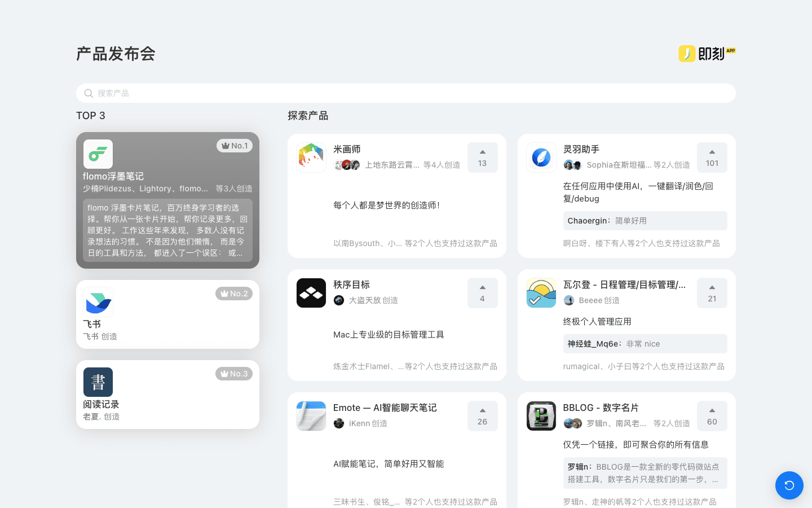Click rumagical、小子曰 supporters line
This screenshot has width=812, height=508.
tap(643, 366)
